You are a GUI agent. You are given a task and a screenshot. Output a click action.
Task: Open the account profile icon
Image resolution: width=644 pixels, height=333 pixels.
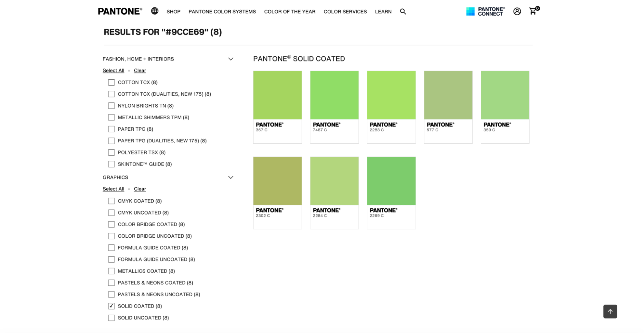[x=517, y=11]
